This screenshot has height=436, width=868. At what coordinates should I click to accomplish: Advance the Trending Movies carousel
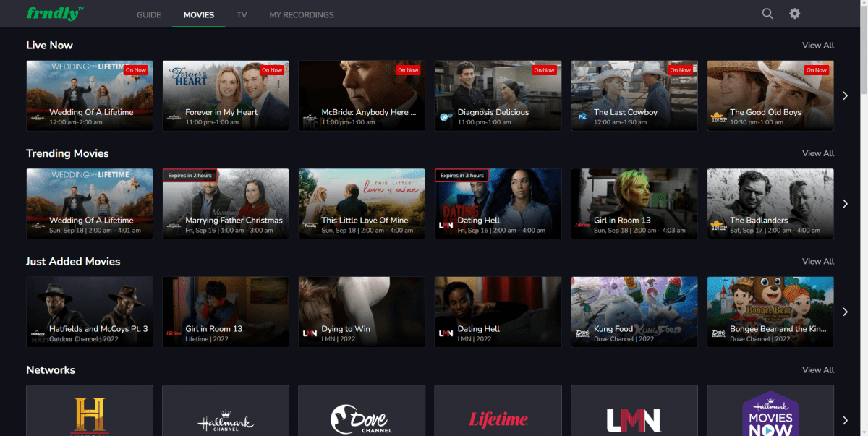pyautogui.click(x=845, y=203)
